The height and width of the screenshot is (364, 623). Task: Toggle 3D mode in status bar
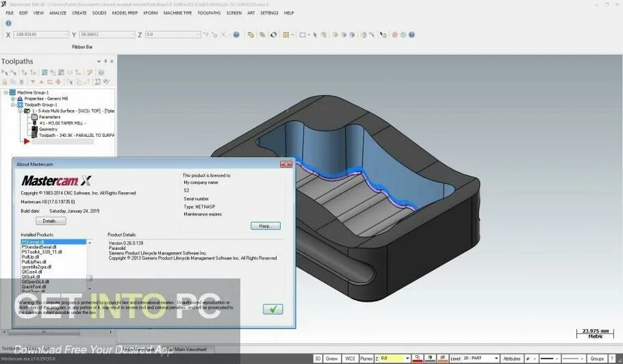[318, 359]
